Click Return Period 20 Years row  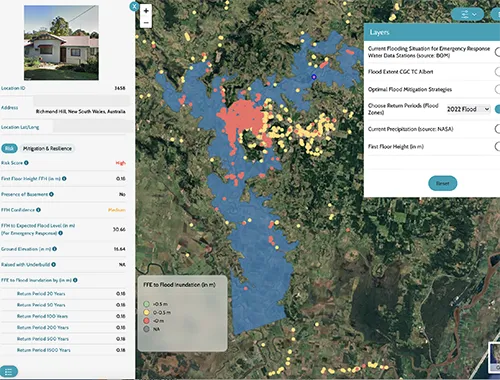pyautogui.click(x=63, y=294)
